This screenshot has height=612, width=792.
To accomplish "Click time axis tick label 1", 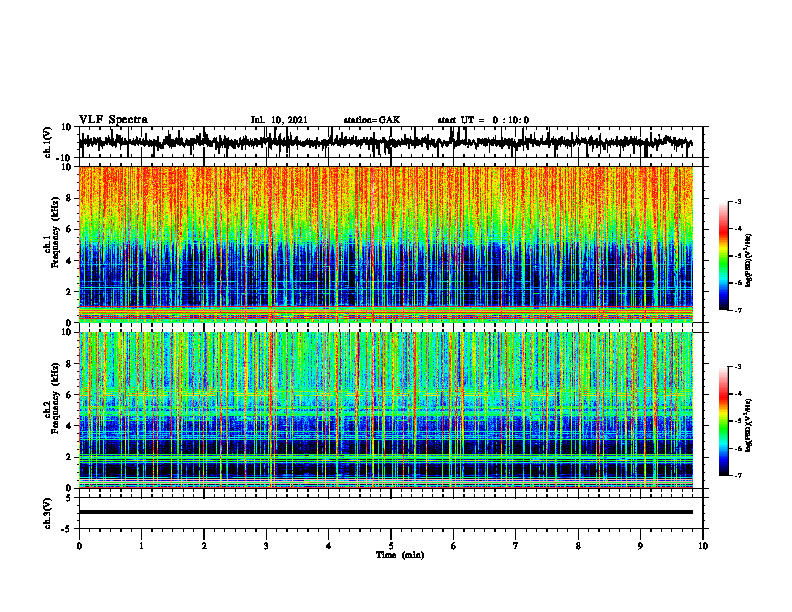I will [x=141, y=546].
